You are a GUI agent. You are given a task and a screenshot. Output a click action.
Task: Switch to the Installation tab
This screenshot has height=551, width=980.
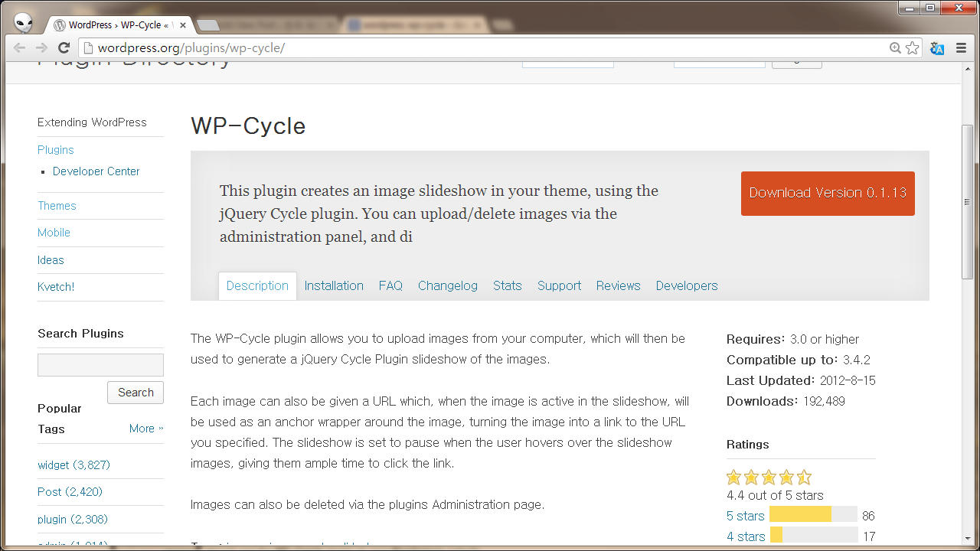[334, 285]
